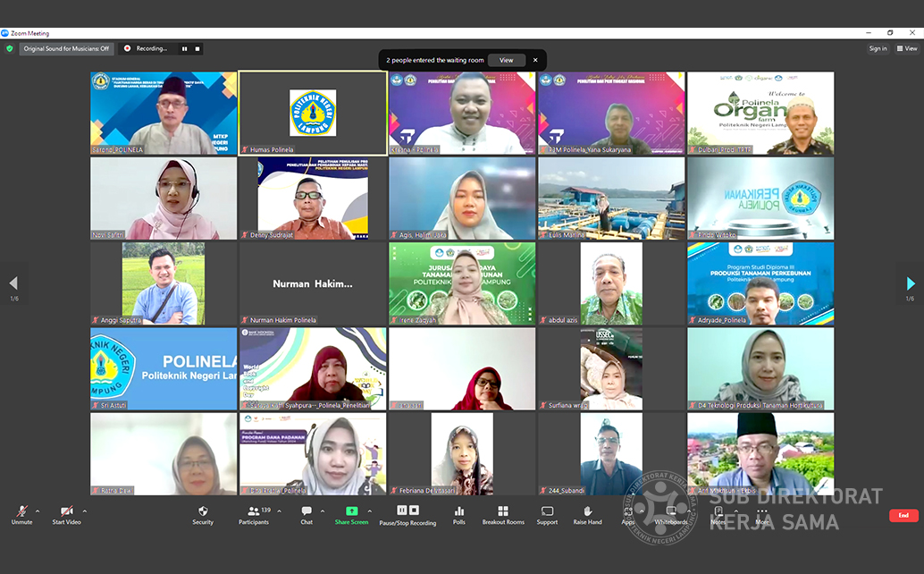The image size is (924, 574).
Task: Open the Polls icon
Action: click(458, 512)
